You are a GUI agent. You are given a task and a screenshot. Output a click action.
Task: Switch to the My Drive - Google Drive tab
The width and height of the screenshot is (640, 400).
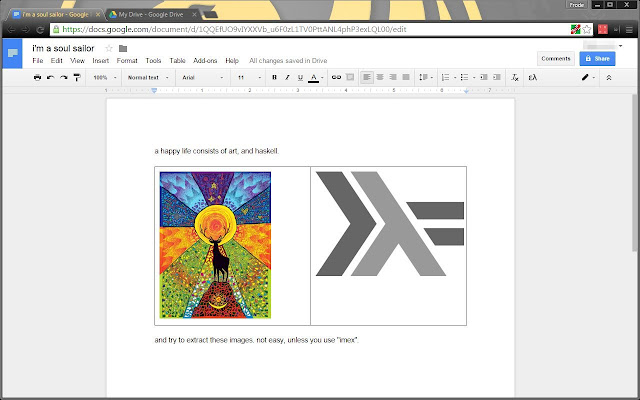[151, 14]
